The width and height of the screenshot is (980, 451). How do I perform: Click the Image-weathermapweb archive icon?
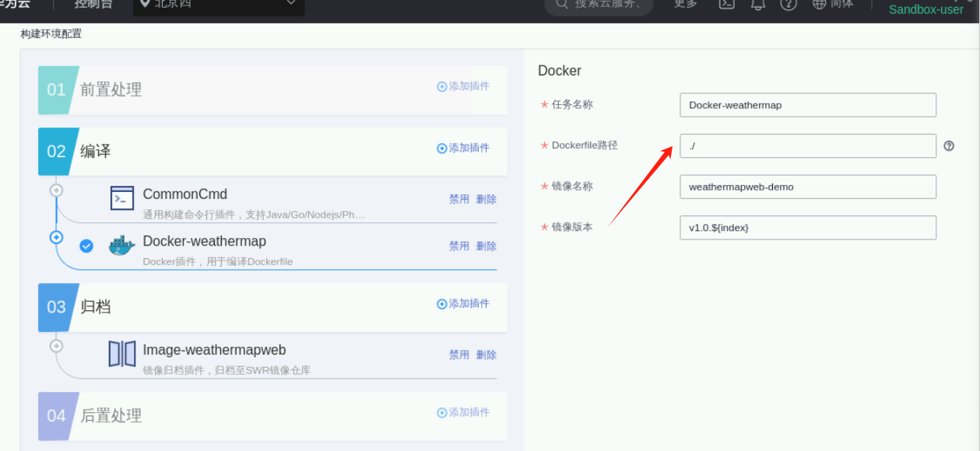click(x=122, y=354)
